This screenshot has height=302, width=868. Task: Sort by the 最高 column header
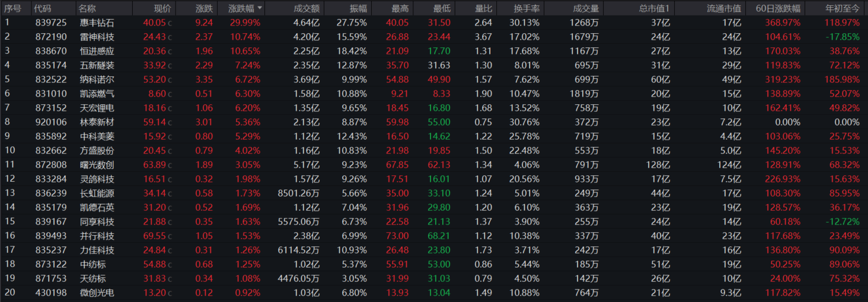(x=400, y=8)
